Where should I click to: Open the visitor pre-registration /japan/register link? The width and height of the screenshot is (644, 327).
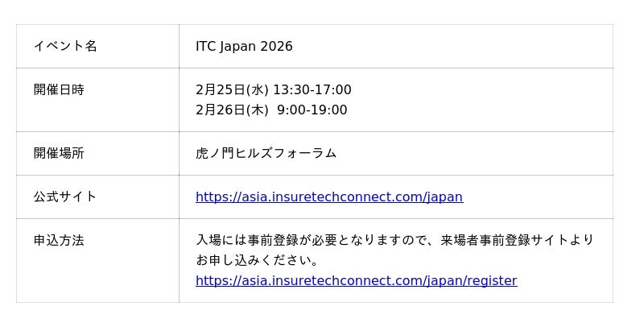pos(356,281)
